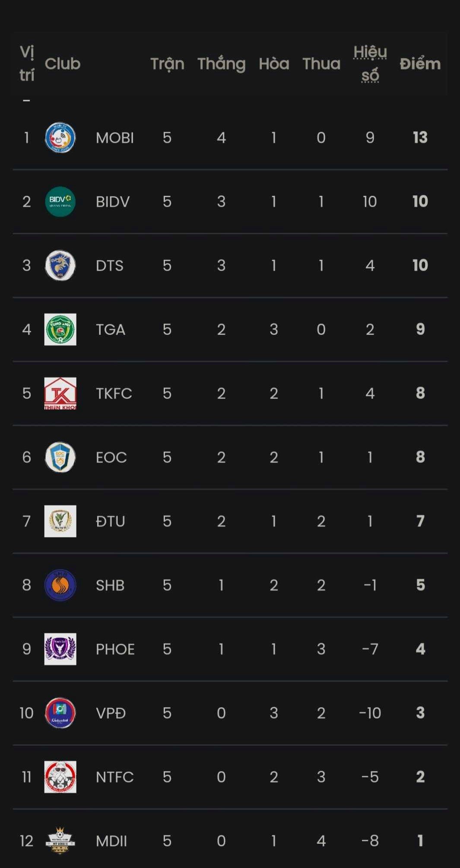Click the Trận column header

[x=167, y=64]
